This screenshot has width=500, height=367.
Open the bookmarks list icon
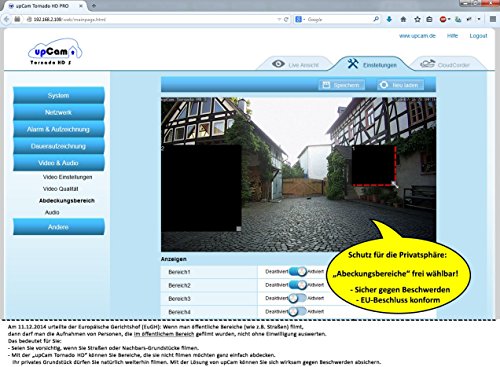pos(429,19)
